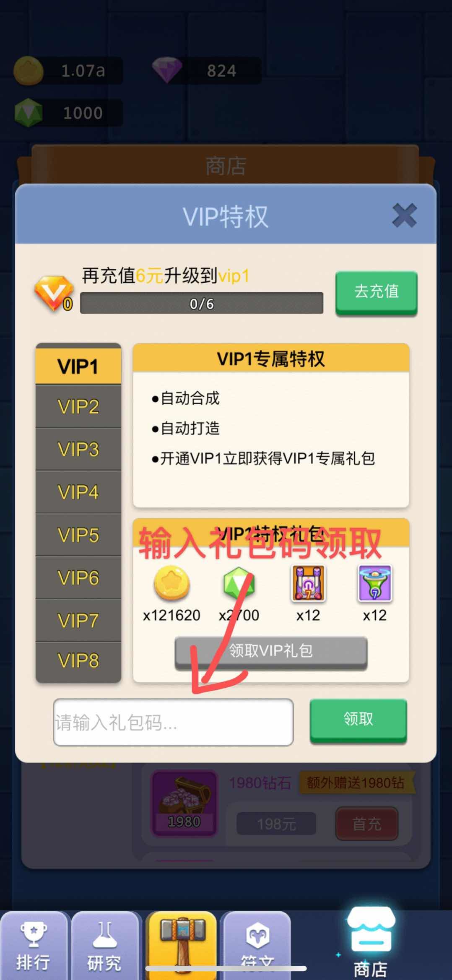Tap the gold coin reward icon x121620
452x980 pixels.
[x=171, y=582]
